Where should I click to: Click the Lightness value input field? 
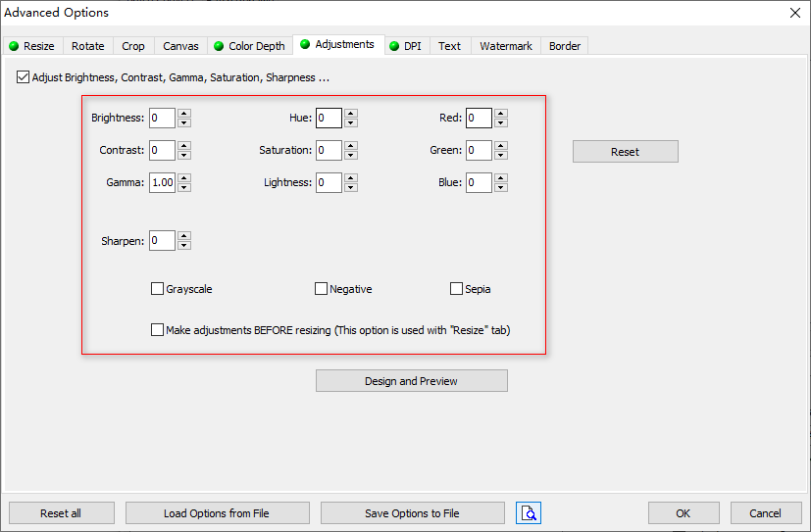[x=329, y=182]
